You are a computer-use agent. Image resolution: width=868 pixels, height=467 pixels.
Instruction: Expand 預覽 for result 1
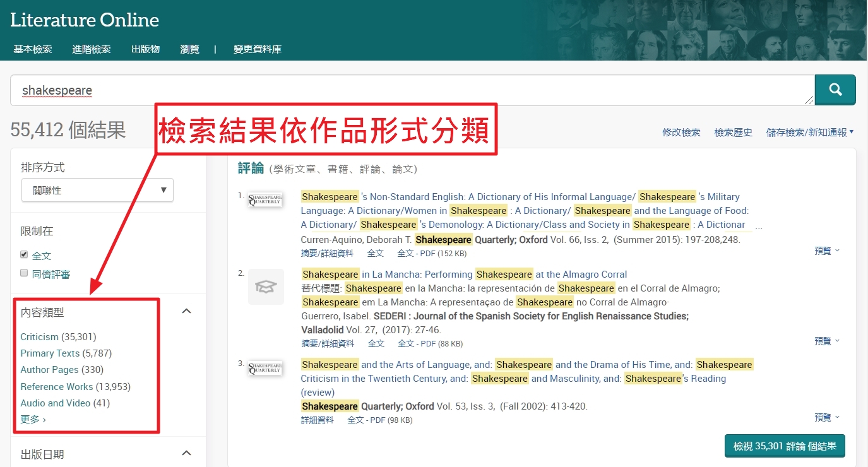[827, 251]
